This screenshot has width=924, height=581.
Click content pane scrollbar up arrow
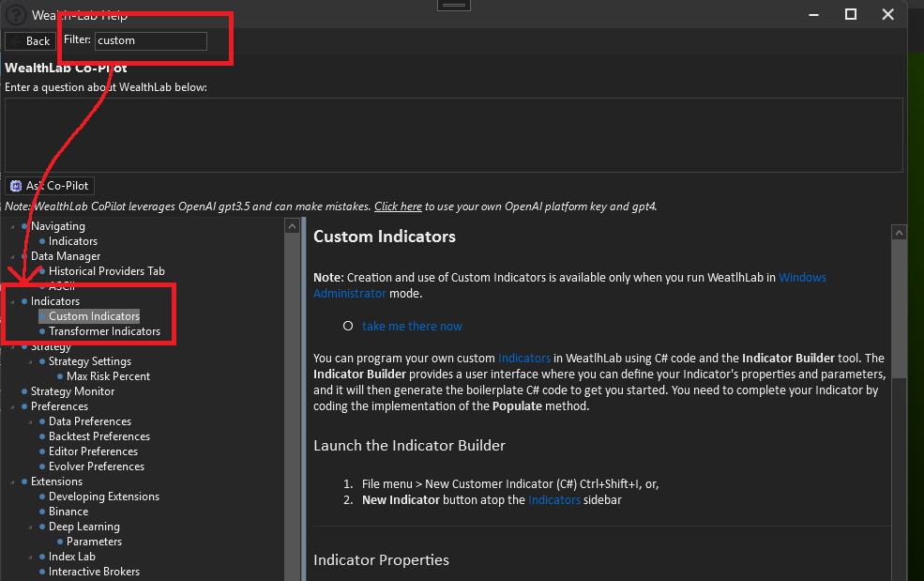[899, 233]
